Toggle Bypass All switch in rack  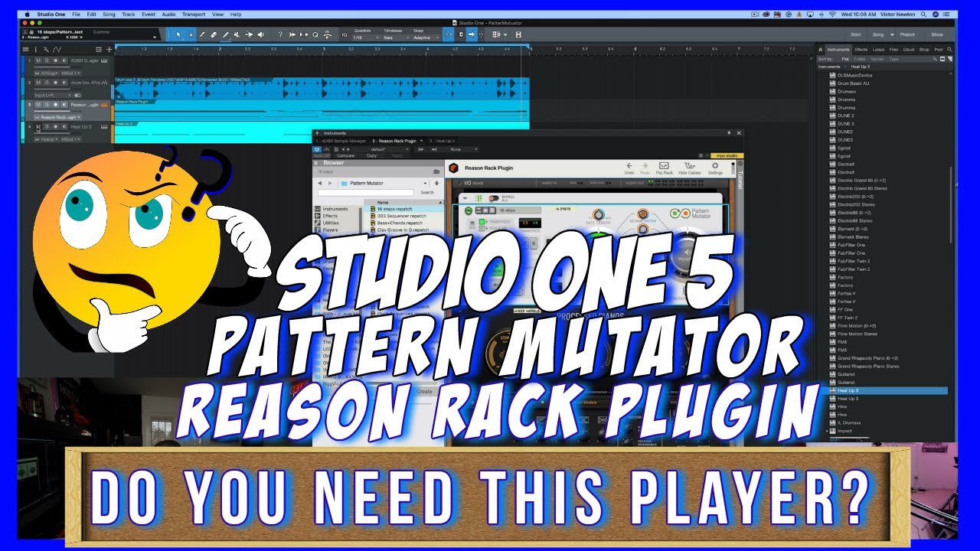point(494,198)
